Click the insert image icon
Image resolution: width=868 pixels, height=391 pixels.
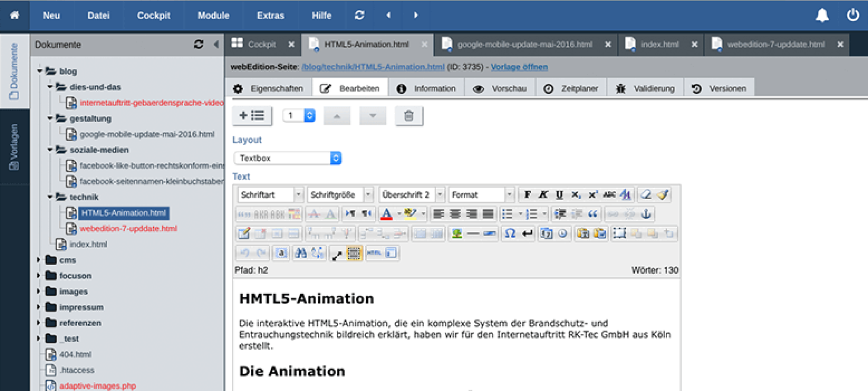(x=457, y=234)
